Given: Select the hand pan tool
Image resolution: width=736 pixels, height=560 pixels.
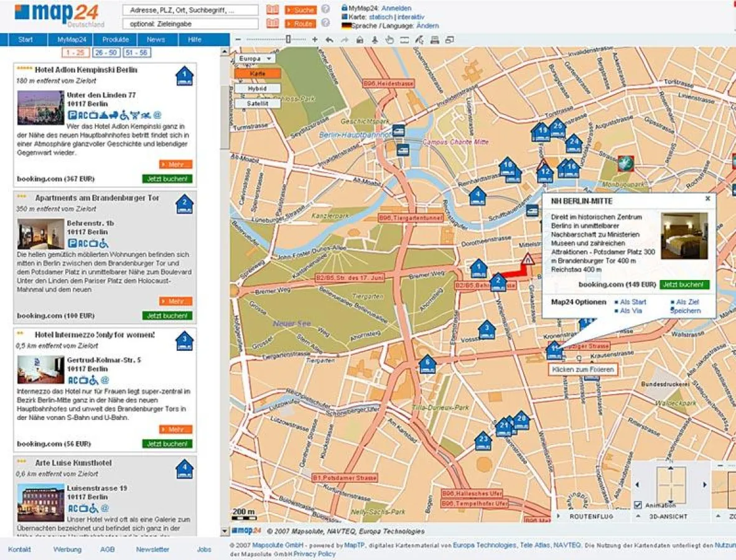Looking at the screenshot, I should tap(389, 40).
